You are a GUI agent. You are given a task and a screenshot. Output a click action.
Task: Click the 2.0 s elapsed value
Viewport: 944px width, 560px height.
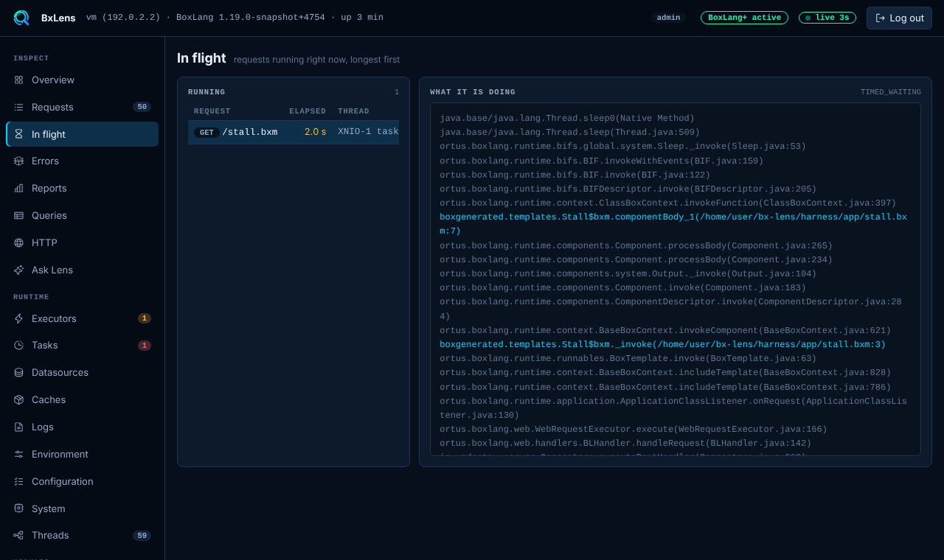point(315,132)
